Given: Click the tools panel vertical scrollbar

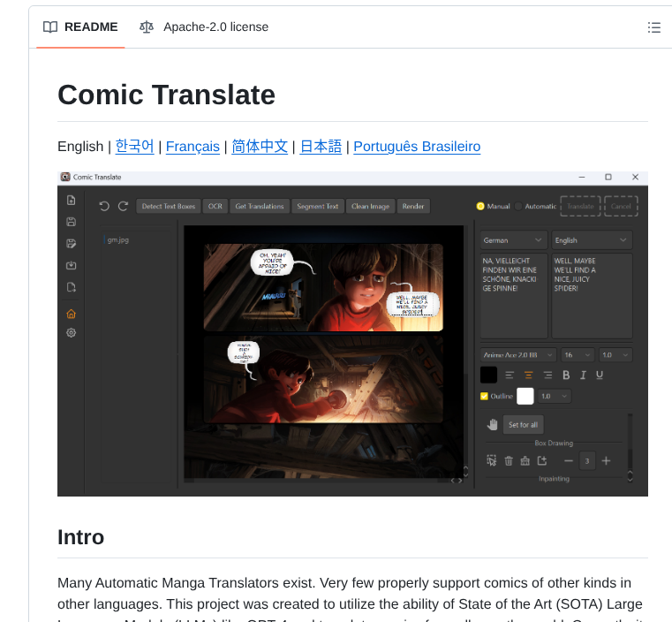Looking at the screenshot, I should 630,447.
